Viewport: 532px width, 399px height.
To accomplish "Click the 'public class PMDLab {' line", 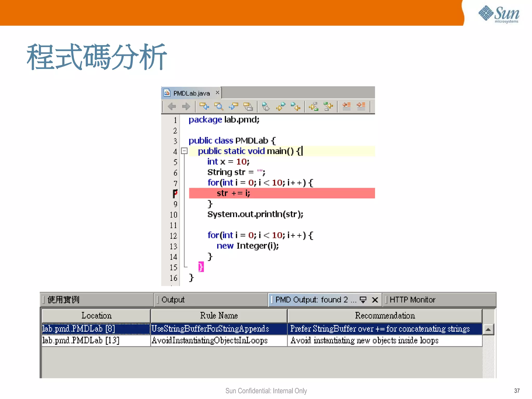I will pyautogui.click(x=232, y=141).
